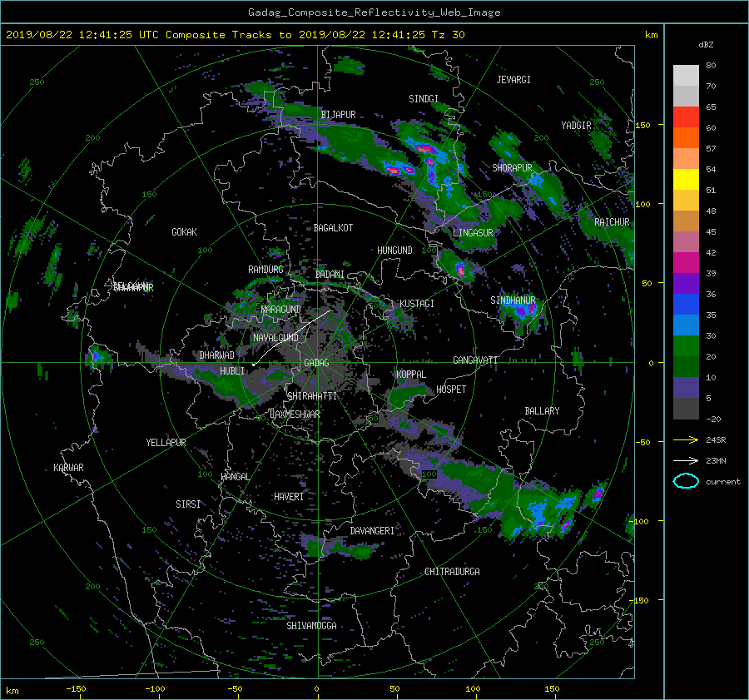Click the BAGALKOT city label
The height and width of the screenshot is (700, 749).
tap(333, 228)
